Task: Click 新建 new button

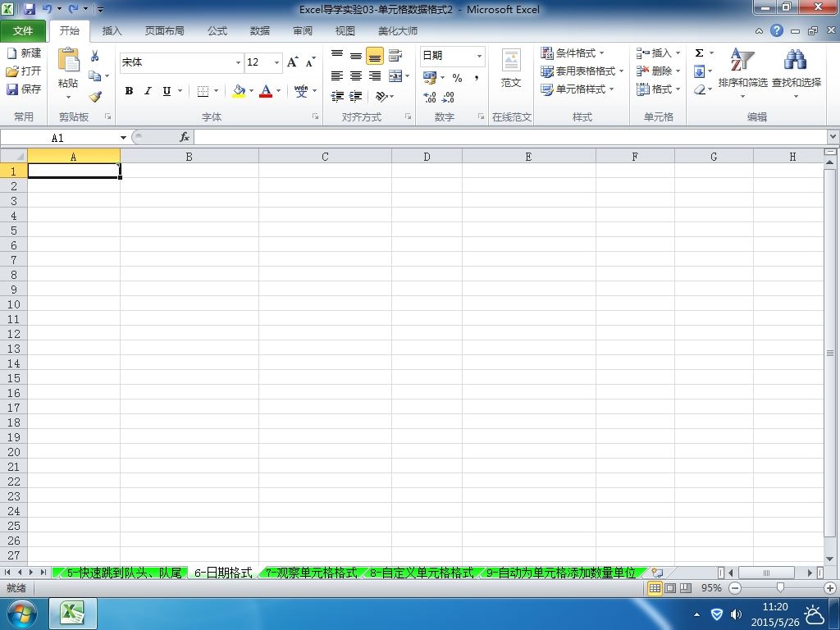Action: 24,53
